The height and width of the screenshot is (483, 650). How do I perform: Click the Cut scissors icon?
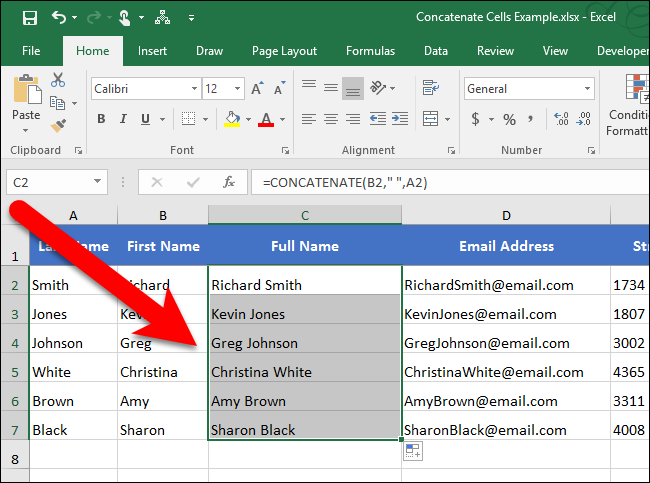click(57, 81)
